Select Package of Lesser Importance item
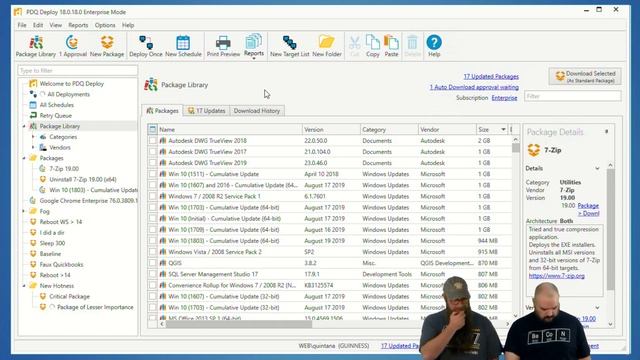The width and height of the screenshot is (640, 360). [x=95, y=307]
